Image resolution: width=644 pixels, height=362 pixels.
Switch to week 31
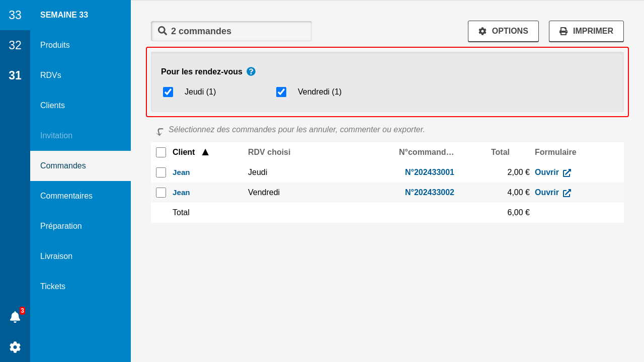[15, 75]
